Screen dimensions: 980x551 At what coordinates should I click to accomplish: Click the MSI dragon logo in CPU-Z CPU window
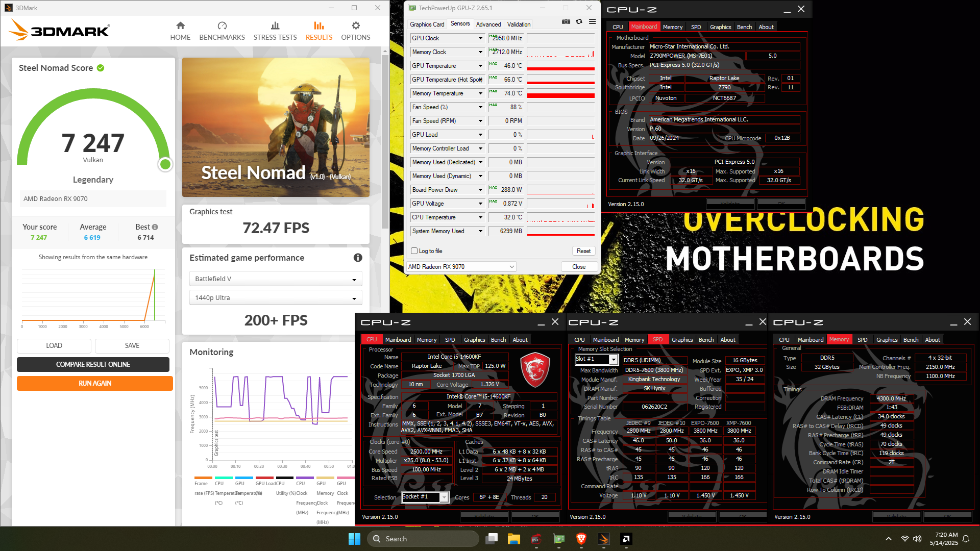coord(535,371)
